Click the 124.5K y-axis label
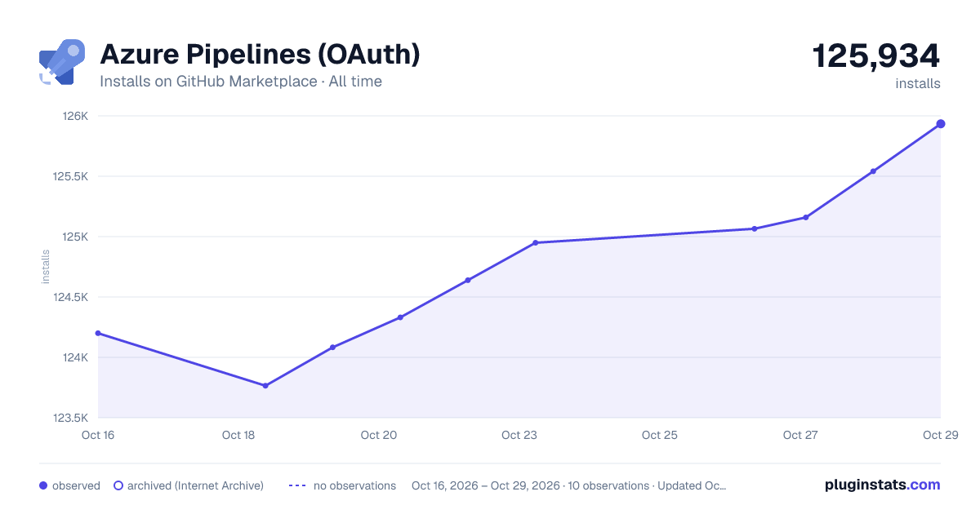 click(71, 297)
